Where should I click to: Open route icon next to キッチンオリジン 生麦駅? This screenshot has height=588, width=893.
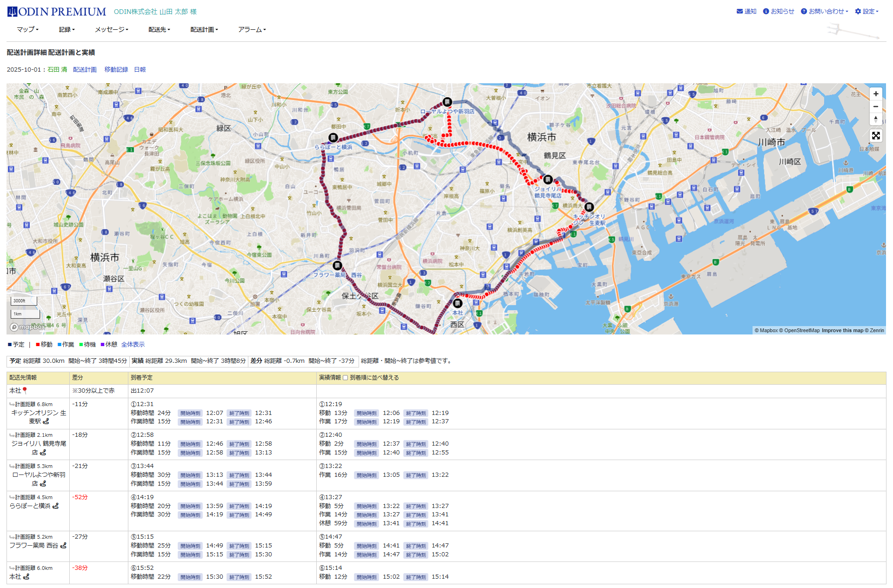(x=46, y=421)
